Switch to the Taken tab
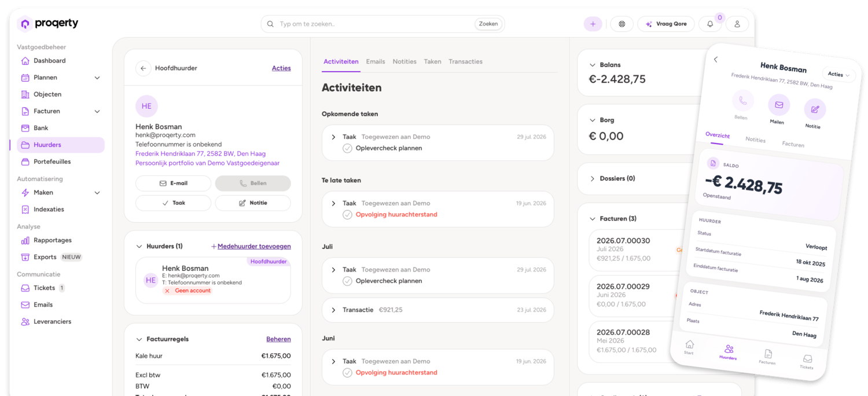Image resolution: width=868 pixels, height=396 pixels. click(x=432, y=62)
